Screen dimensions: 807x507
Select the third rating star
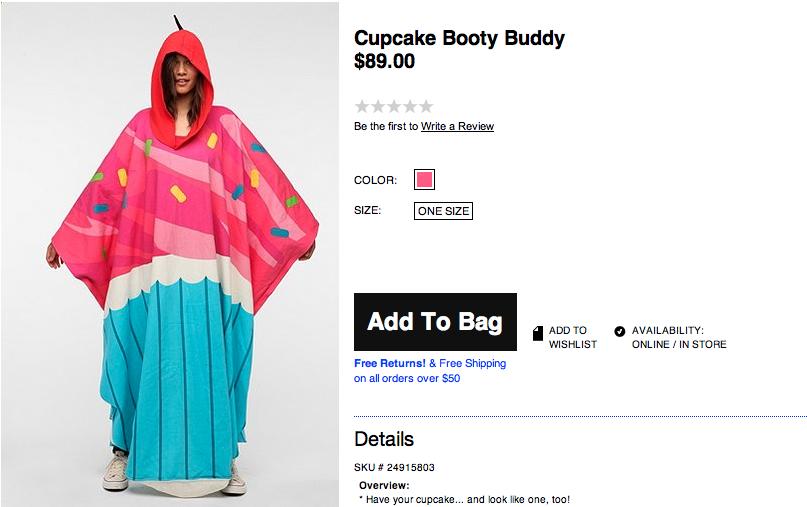394,106
